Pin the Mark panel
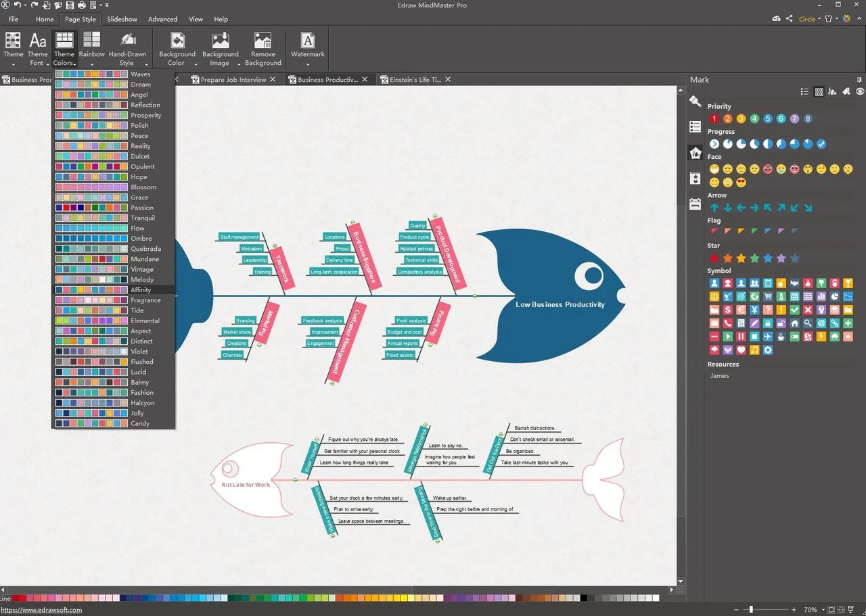 [x=859, y=80]
